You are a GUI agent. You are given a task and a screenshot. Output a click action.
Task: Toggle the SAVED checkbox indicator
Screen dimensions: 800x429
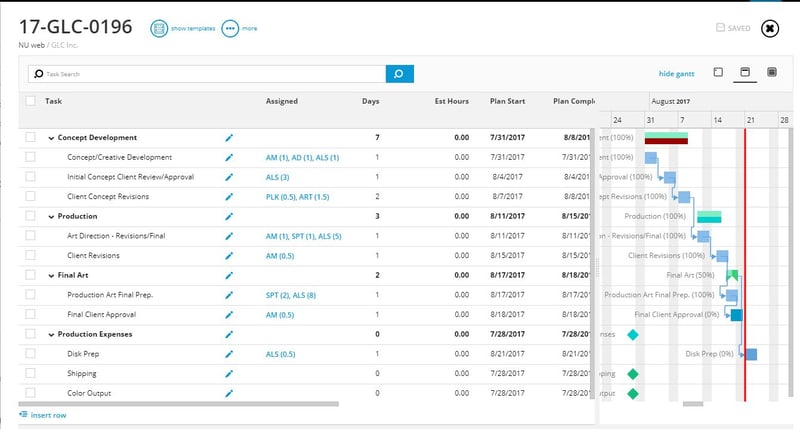(720, 28)
